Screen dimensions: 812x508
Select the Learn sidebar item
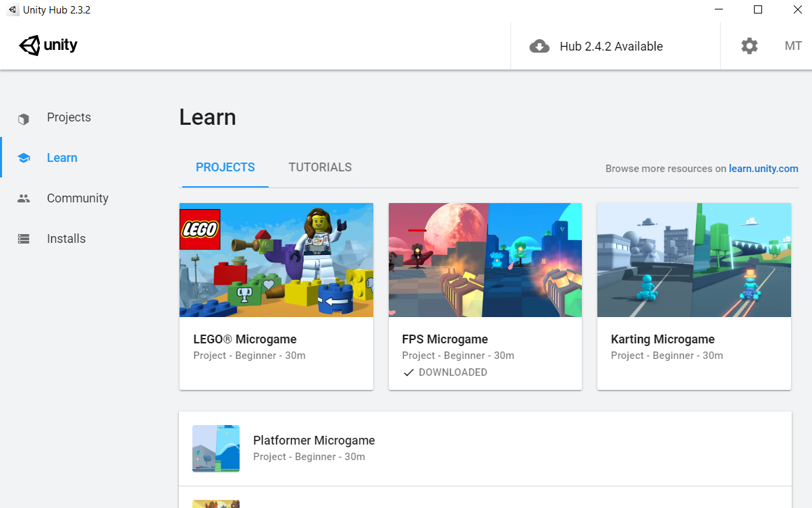click(62, 158)
